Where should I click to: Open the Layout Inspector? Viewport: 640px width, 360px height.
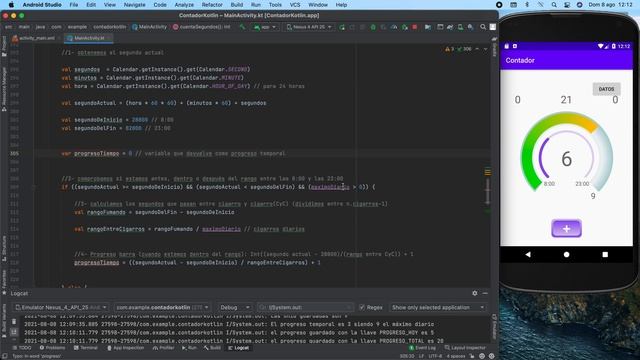[x=464, y=348]
